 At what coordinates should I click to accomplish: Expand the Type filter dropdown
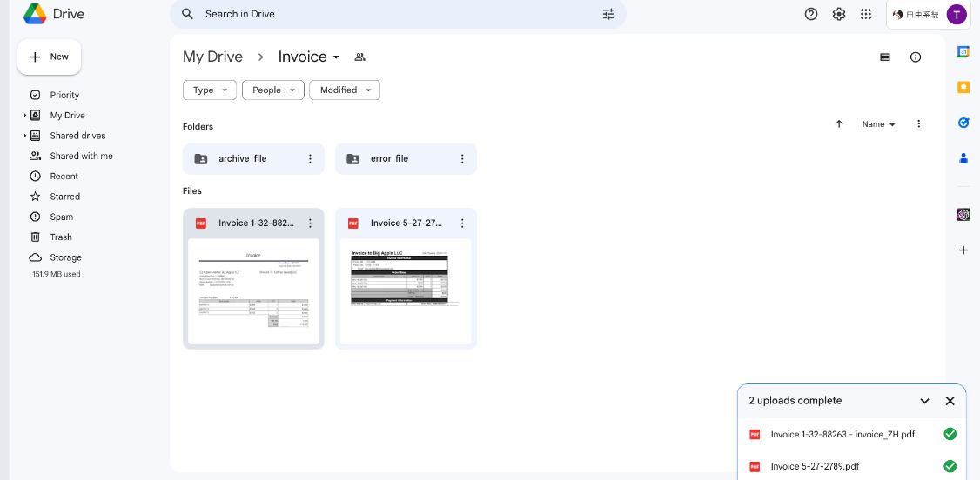(210, 90)
